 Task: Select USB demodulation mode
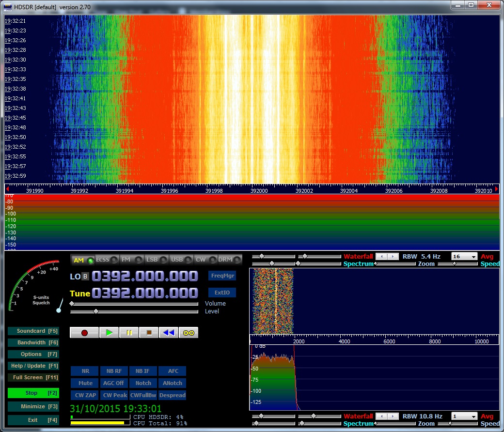pyautogui.click(x=181, y=260)
